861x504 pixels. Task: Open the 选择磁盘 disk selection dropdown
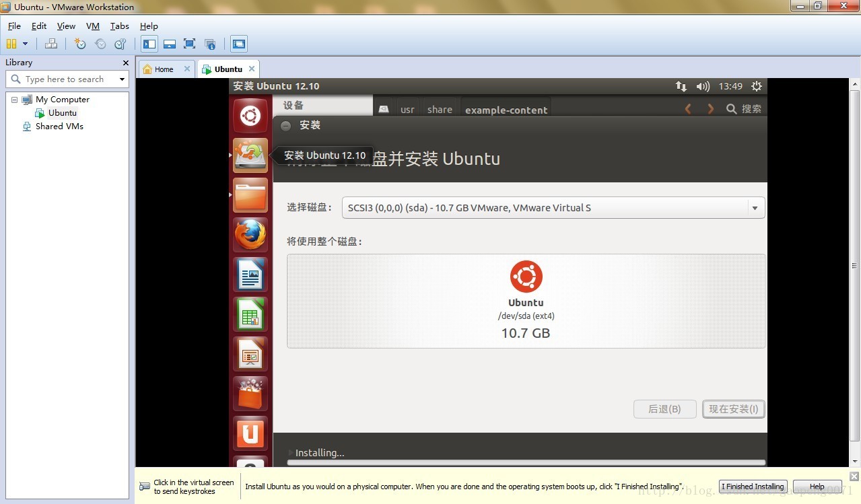pos(553,208)
